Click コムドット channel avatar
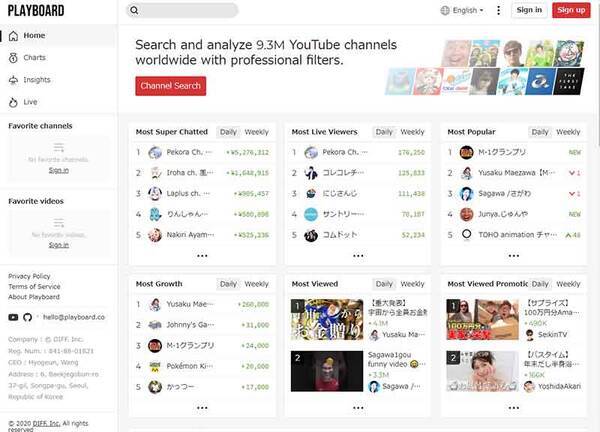This screenshot has height=432, width=600. [311, 235]
